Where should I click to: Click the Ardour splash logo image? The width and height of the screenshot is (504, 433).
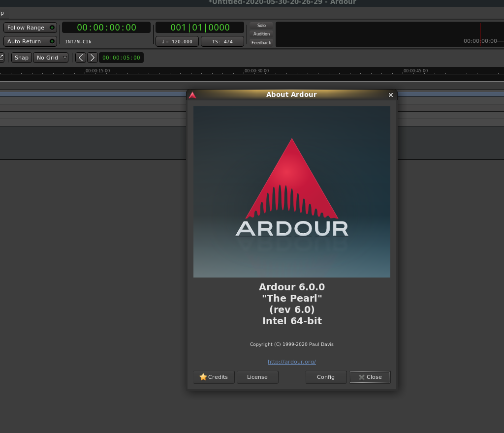[292, 192]
